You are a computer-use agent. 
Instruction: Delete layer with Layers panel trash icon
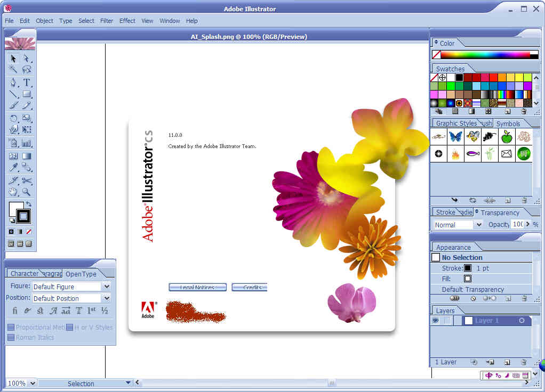coord(524,362)
